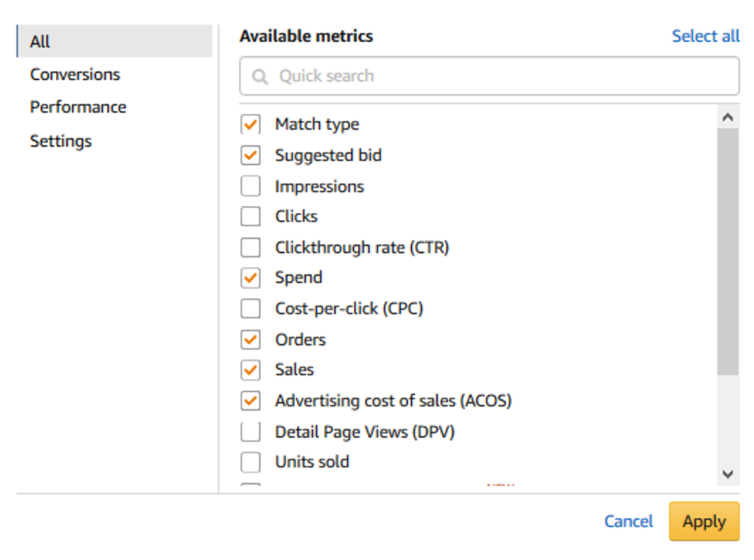The image size is (754, 560).
Task: Tick the Clicks checkbox
Action: (250, 216)
